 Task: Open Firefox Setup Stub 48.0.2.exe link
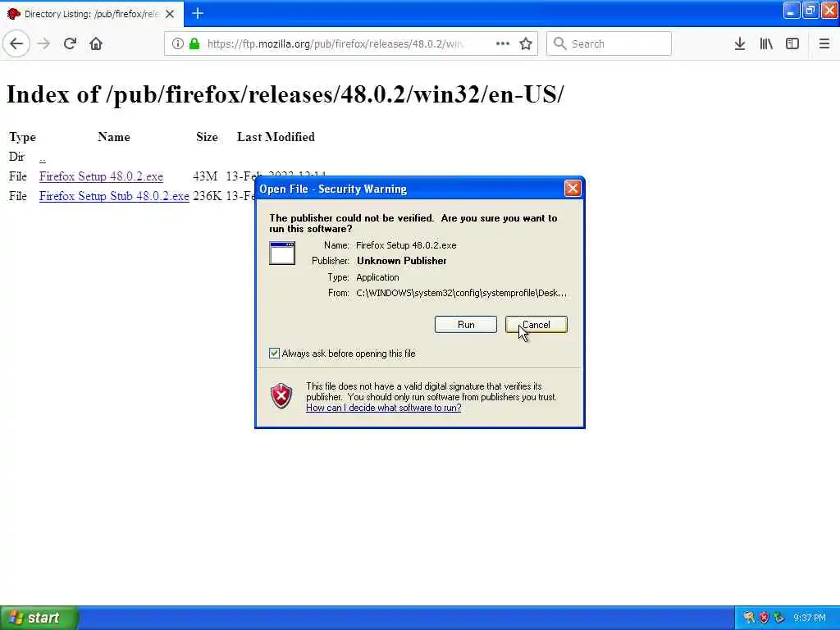[x=114, y=196]
